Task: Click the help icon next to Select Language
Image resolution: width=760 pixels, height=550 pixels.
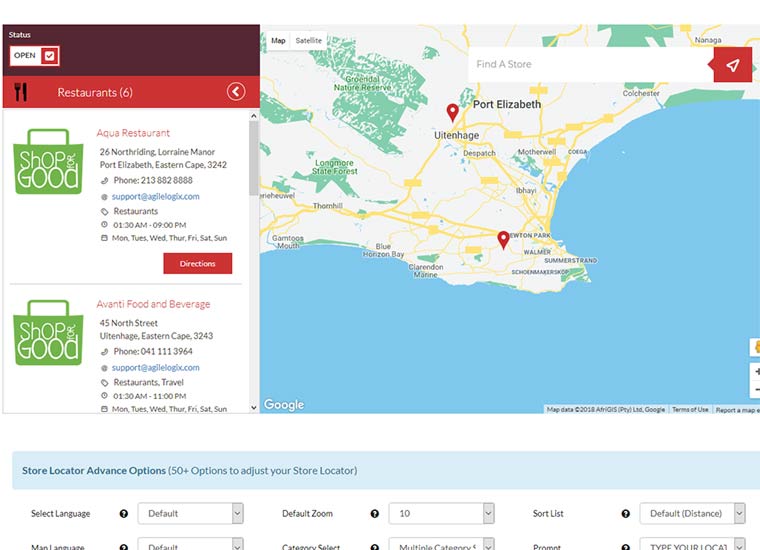Action: [124, 514]
